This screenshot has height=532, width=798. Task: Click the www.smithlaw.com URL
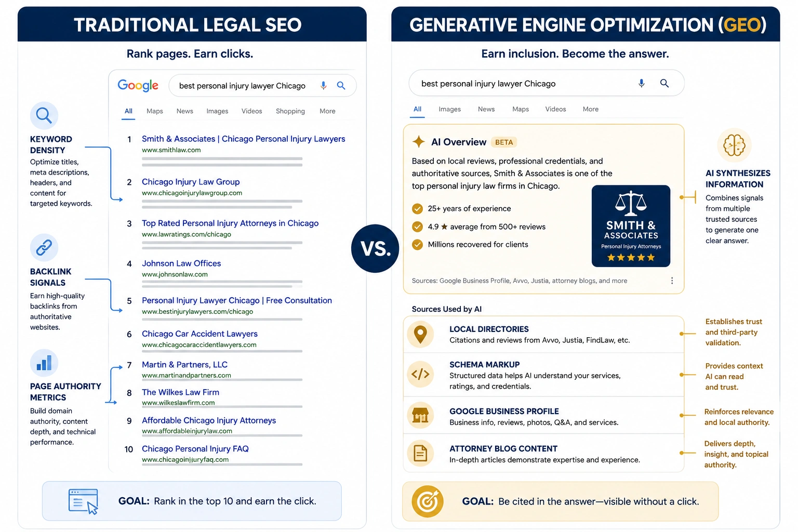click(x=171, y=150)
